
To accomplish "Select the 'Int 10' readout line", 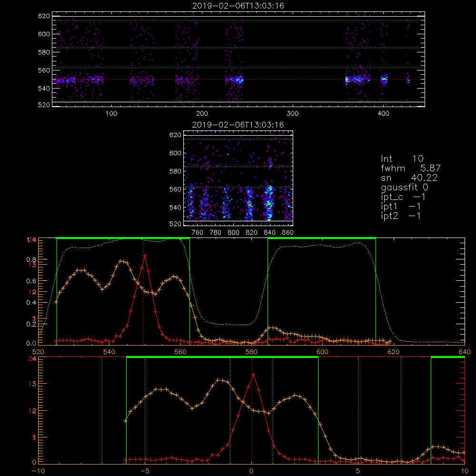I will pyautogui.click(x=402, y=159).
